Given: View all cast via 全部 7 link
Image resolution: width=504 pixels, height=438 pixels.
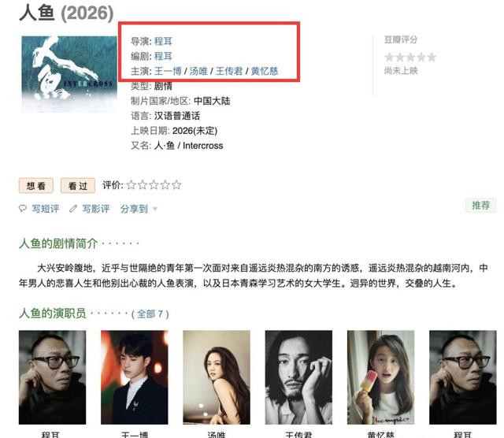Looking at the screenshot, I should click(x=150, y=314).
